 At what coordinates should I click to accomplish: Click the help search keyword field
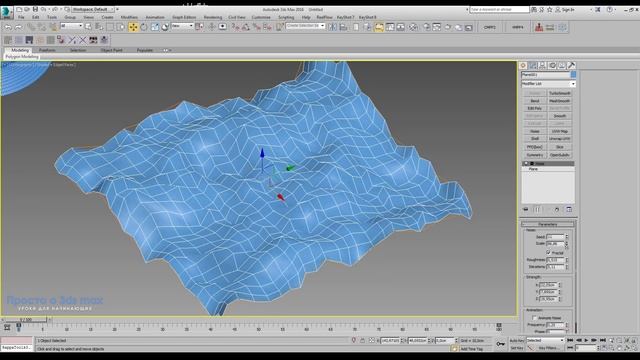tap(499, 9)
